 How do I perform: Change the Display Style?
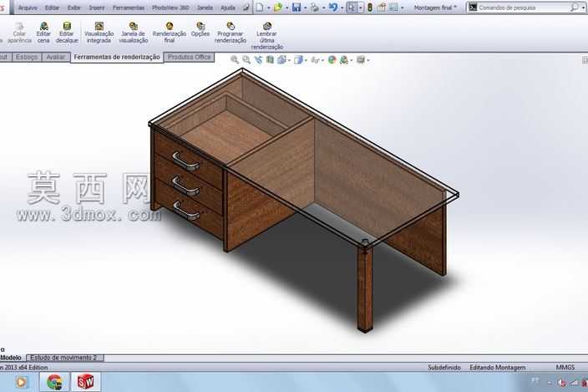tap(298, 59)
